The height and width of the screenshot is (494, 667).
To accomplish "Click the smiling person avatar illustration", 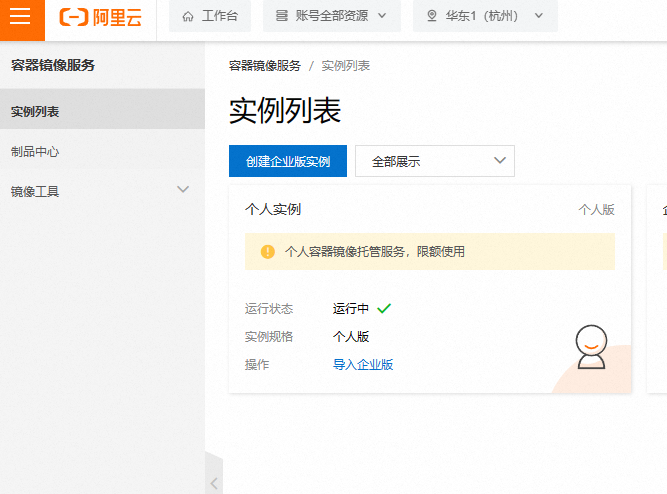I will [591, 347].
